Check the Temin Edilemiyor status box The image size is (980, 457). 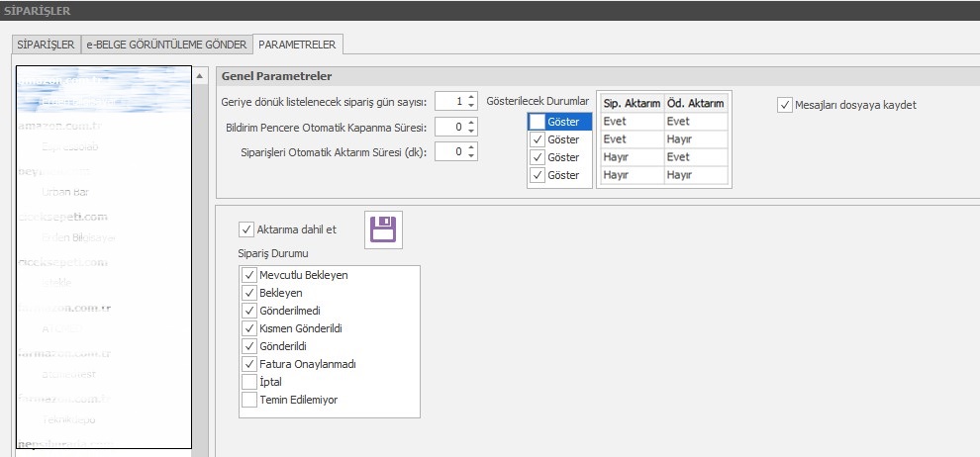(x=248, y=400)
